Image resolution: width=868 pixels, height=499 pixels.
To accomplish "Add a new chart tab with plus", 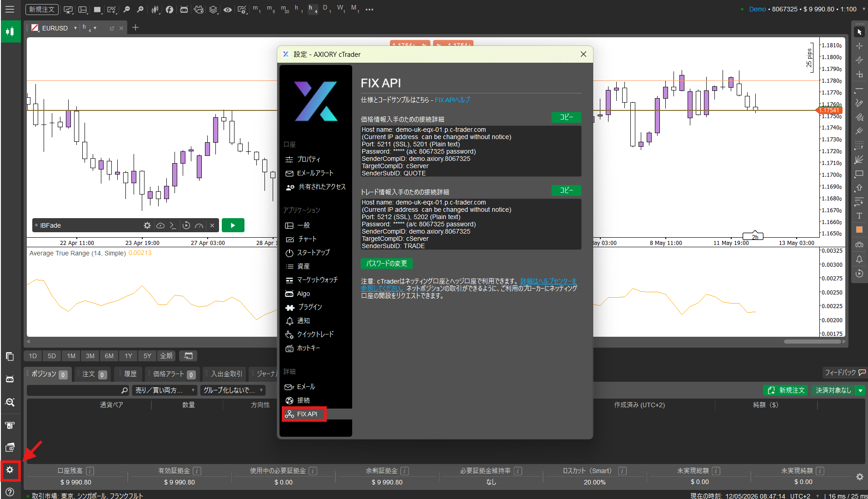I will coord(135,28).
